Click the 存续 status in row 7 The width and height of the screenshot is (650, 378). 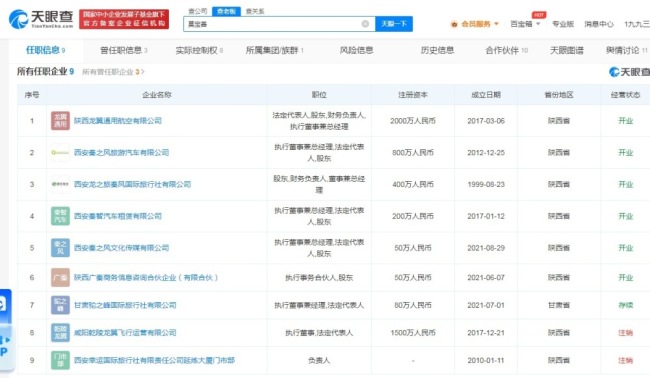(626, 305)
